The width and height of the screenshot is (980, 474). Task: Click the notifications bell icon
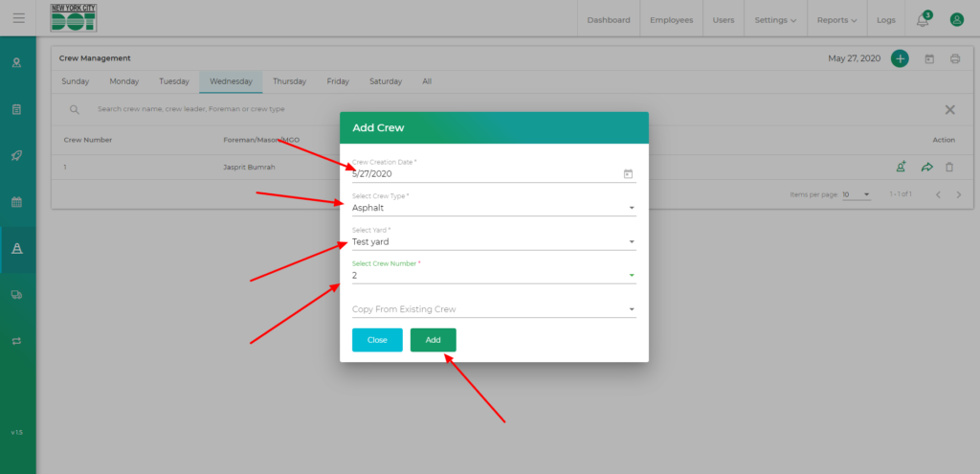(x=923, y=20)
